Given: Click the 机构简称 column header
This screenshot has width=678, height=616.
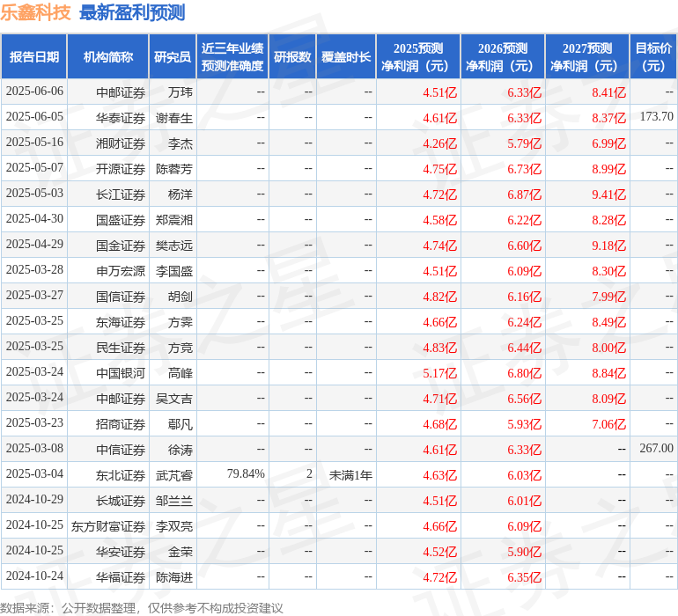Looking at the screenshot, I should 108,56.
